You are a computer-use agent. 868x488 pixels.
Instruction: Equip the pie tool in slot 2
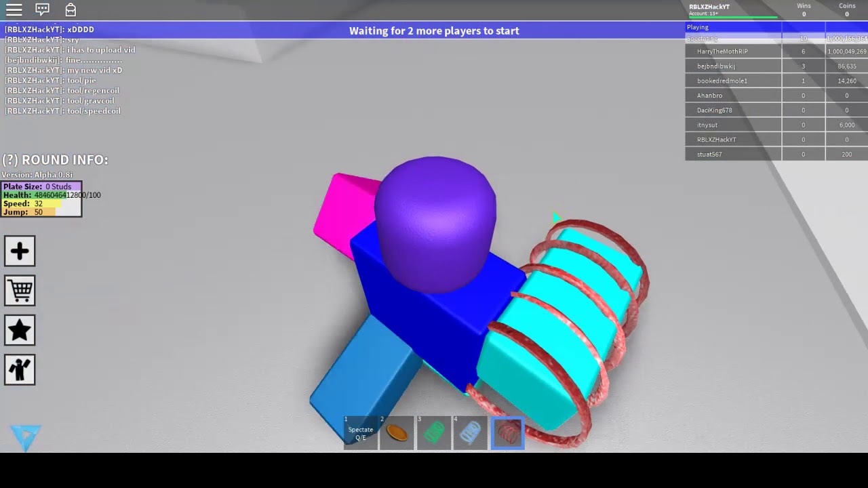(397, 432)
